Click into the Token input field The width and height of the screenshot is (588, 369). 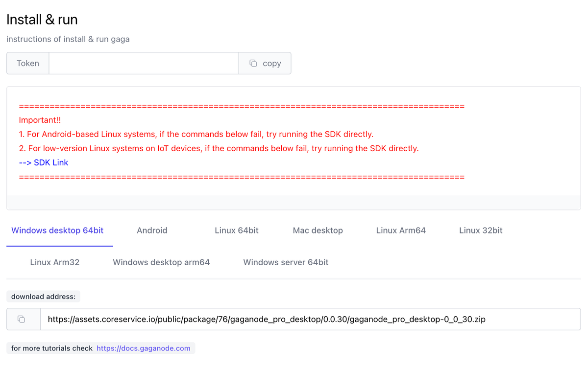click(x=144, y=63)
